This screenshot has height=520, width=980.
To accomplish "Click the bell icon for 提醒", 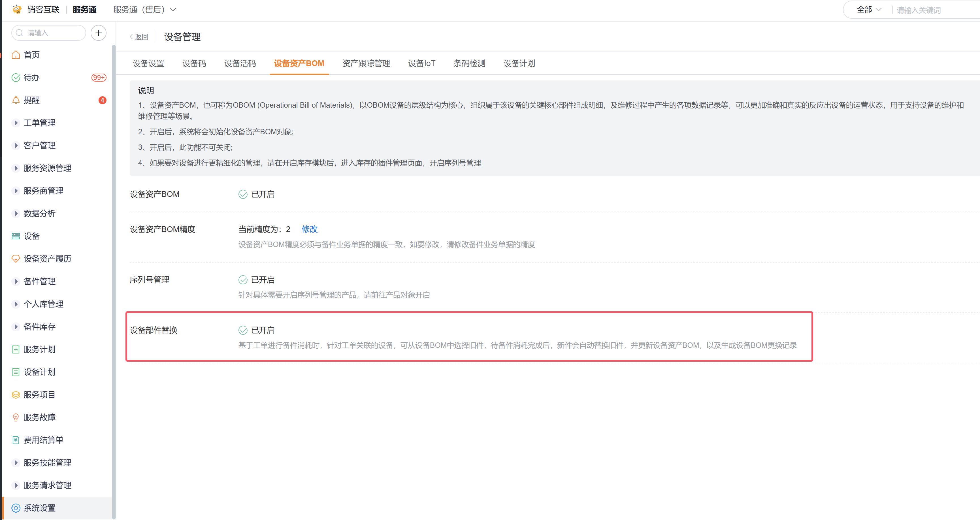I will 16,100.
